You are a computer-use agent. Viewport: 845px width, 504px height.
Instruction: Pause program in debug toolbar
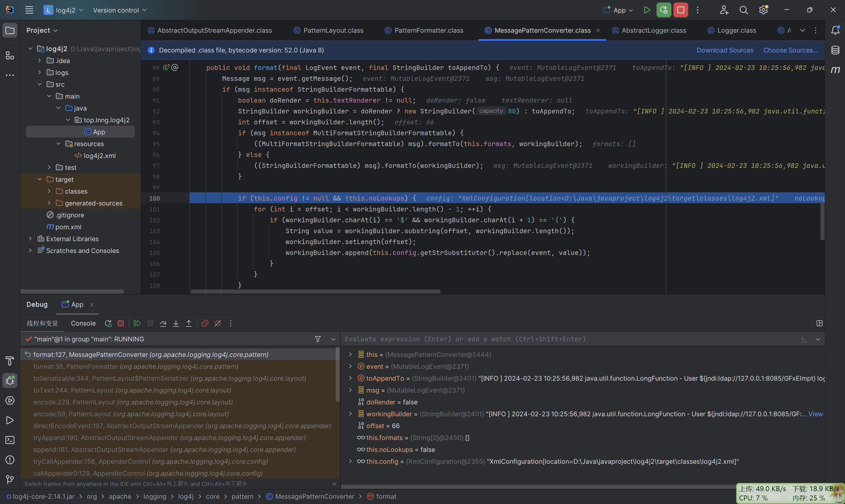coord(150,323)
